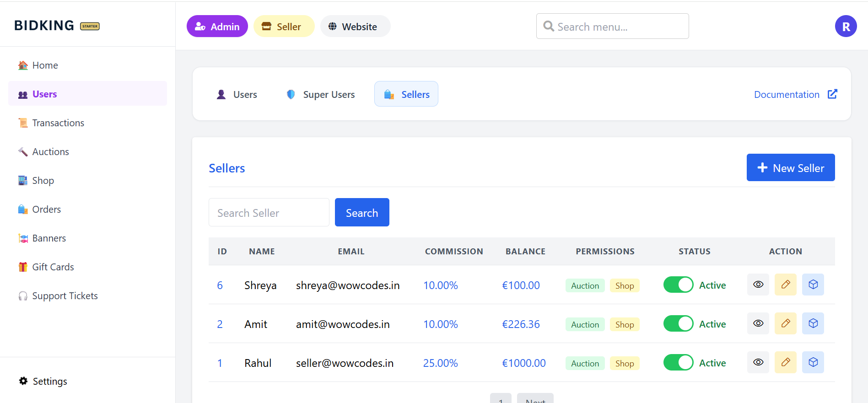This screenshot has width=868, height=403.
Task: Open Transactions in the sidebar menu
Action: pyautogui.click(x=58, y=123)
